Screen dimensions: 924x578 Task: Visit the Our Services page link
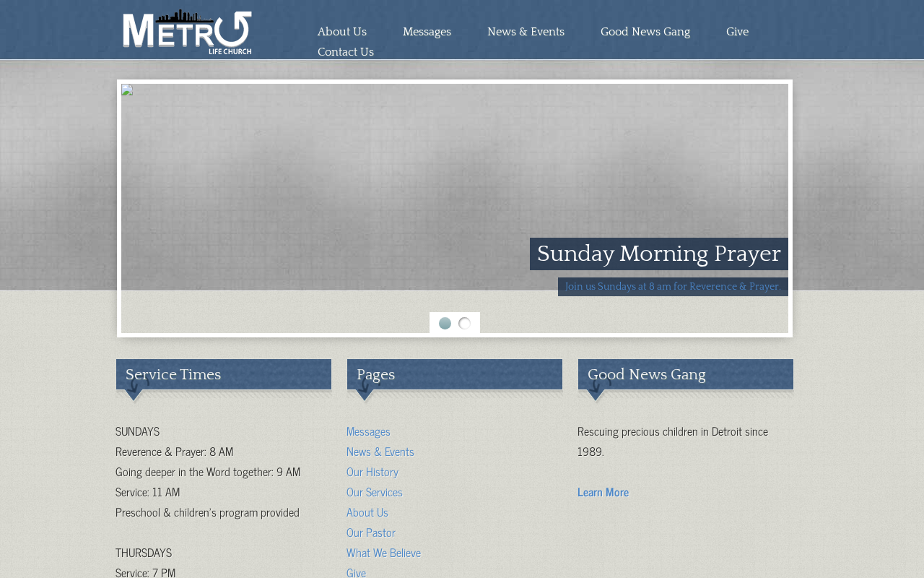375,492
